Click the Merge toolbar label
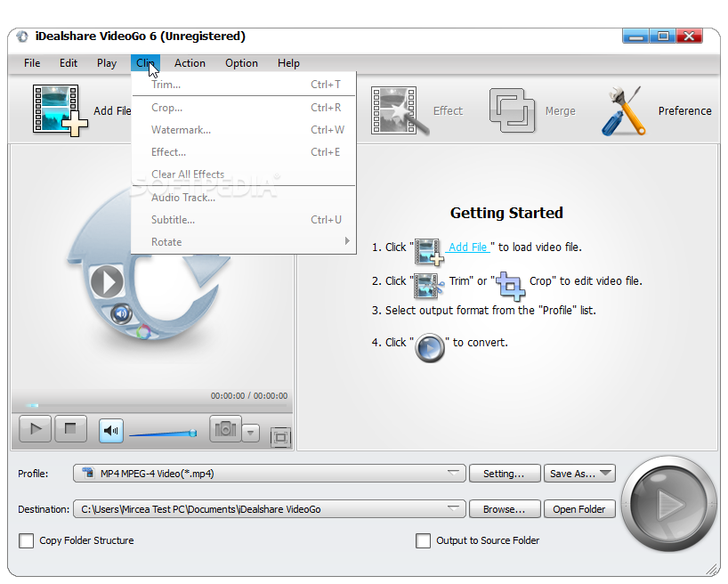Image resolution: width=728 pixels, height=584 pixels. click(561, 111)
